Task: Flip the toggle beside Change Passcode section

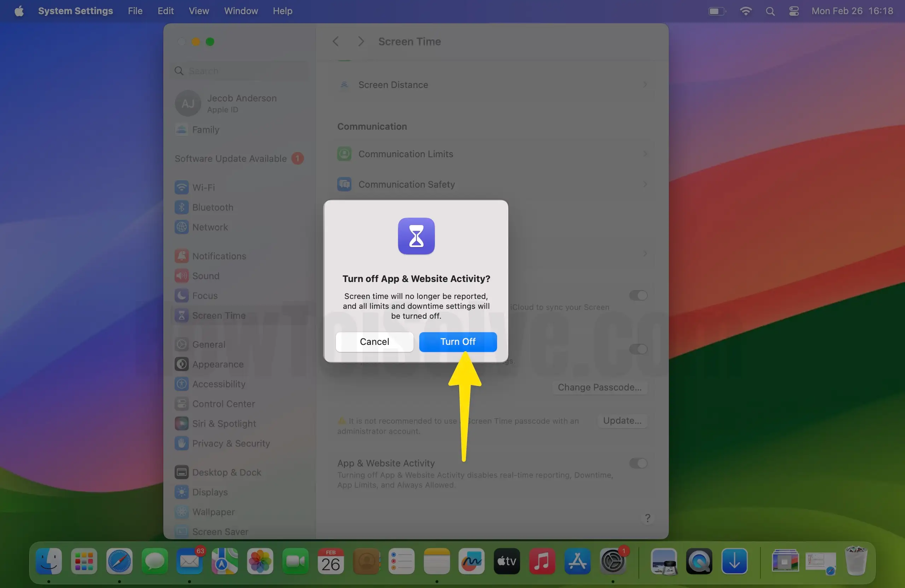Action: tap(639, 349)
